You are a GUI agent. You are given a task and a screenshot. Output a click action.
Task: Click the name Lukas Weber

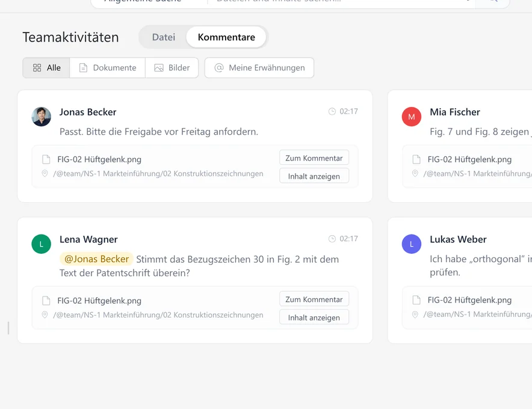click(458, 239)
